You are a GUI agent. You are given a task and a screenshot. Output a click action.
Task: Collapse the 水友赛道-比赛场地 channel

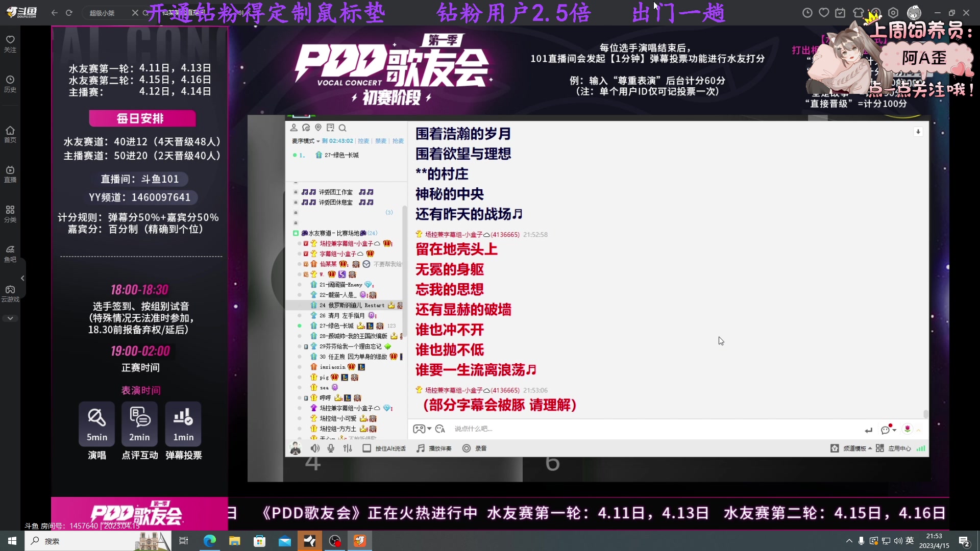click(x=296, y=233)
